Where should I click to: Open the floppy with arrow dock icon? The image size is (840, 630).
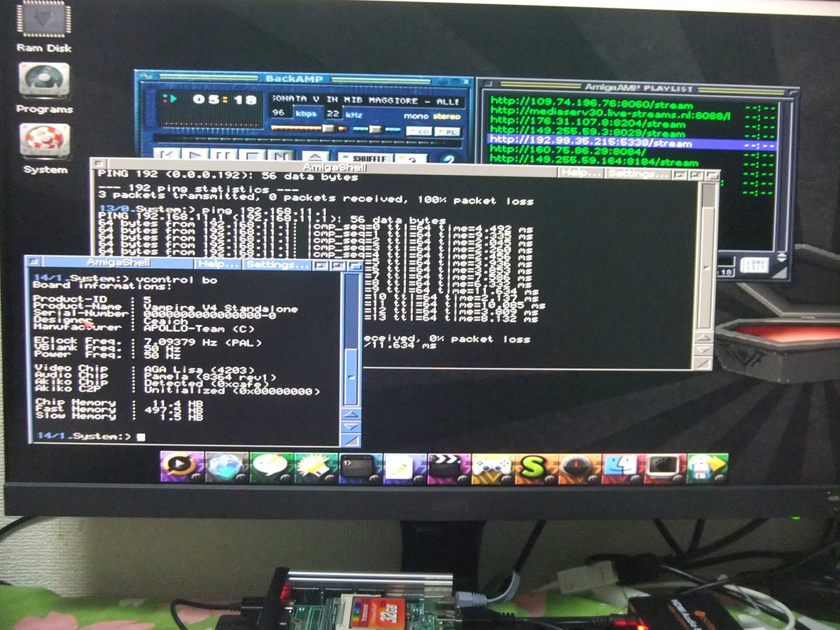click(708, 468)
